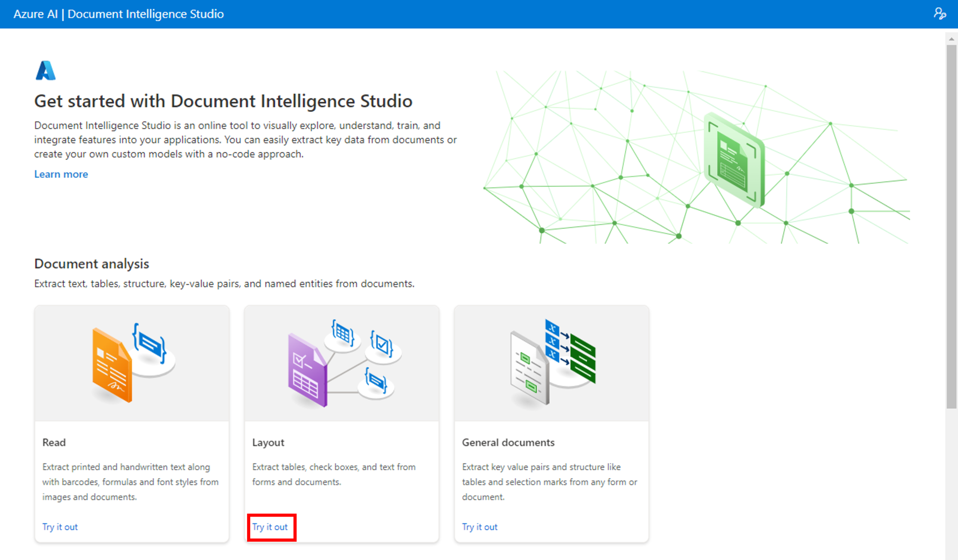This screenshot has height=560, width=958.
Task: Click the green document scan graphic
Action: [735, 159]
